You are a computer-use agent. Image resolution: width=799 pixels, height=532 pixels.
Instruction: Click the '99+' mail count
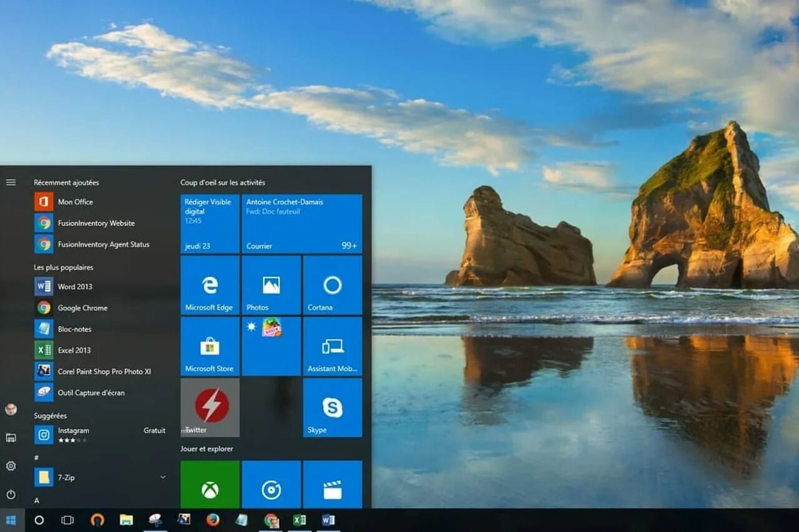pyautogui.click(x=349, y=246)
